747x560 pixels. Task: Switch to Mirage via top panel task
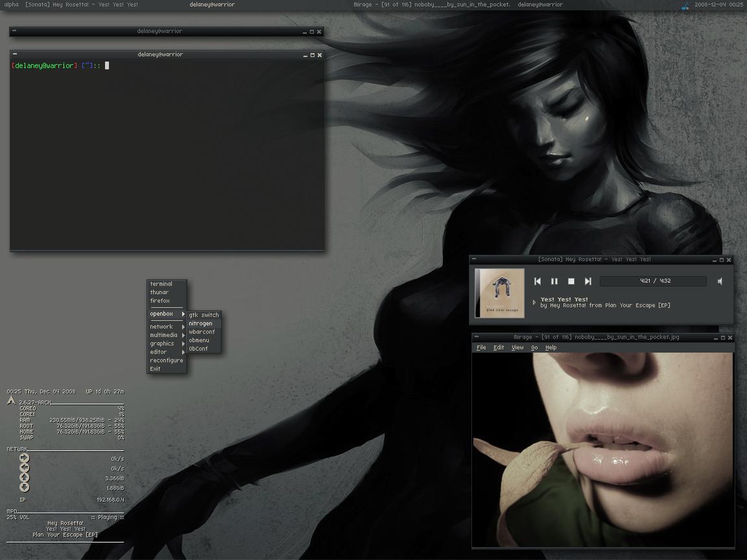click(431, 5)
